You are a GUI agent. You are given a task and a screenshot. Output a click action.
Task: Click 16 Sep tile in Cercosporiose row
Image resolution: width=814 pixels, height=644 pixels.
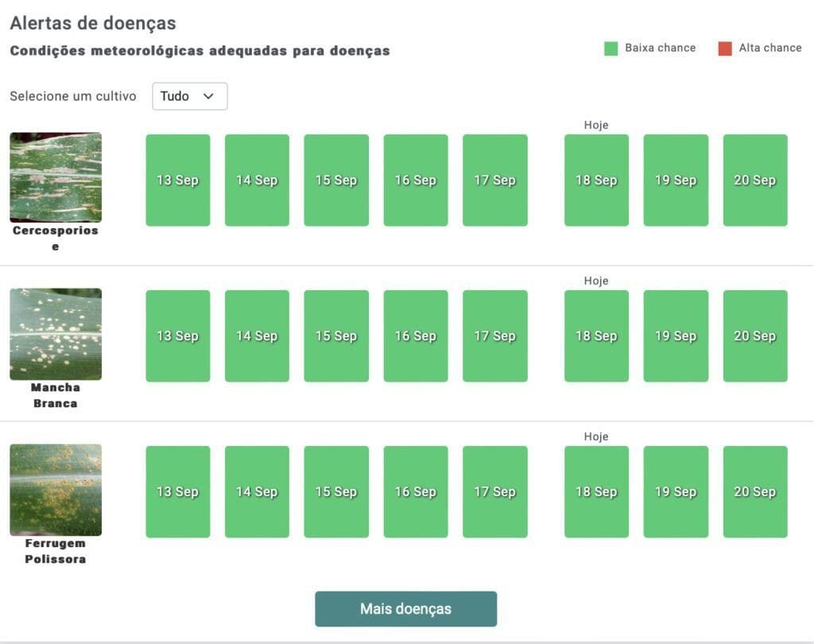tap(415, 180)
